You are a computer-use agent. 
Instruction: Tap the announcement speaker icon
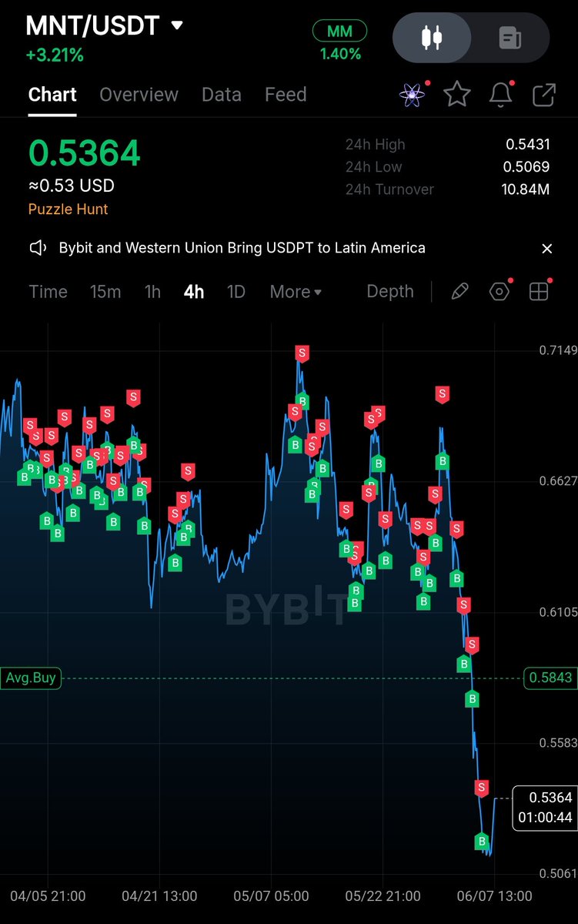[38, 248]
